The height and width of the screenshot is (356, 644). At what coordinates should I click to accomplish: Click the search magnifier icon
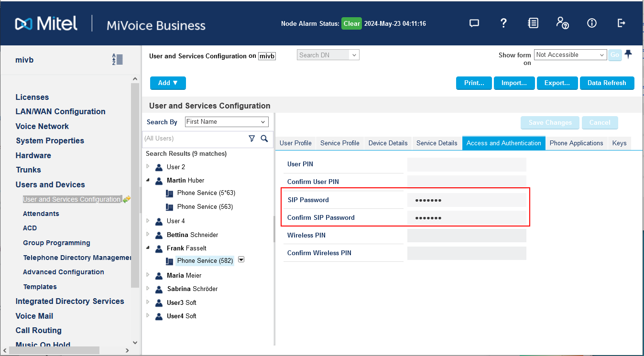tap(264, 139)
